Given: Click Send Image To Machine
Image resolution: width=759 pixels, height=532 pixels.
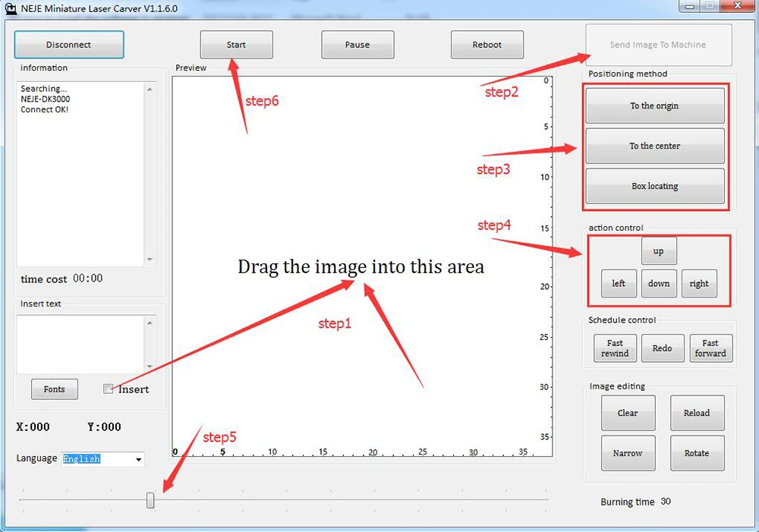Looking at the screenshot, I should pos(658,45).
